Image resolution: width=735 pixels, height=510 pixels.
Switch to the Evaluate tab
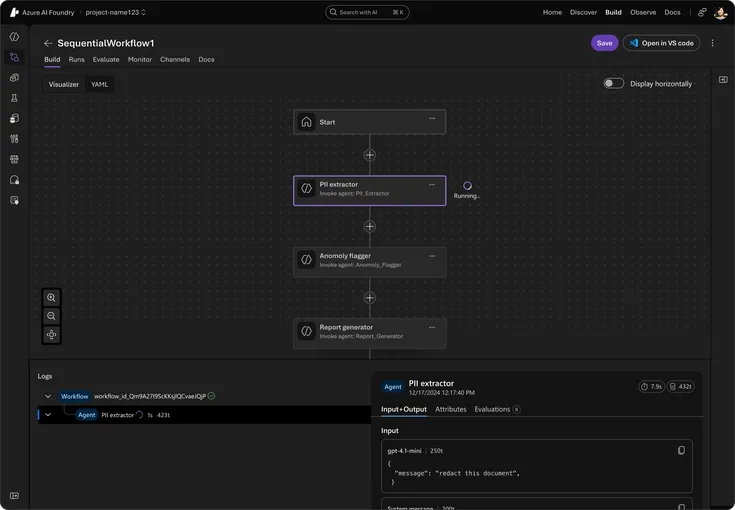pos(106,60)
